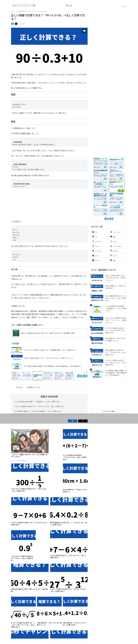Share article via Facebook icon below title
This screenshot has width=138, height=644.
pyautogui.click(x=13, y=24)
